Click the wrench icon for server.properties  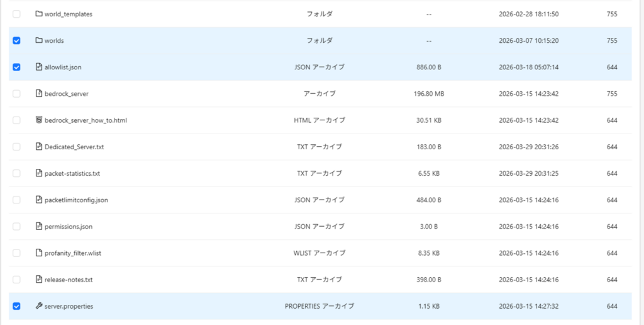(39, 306)
